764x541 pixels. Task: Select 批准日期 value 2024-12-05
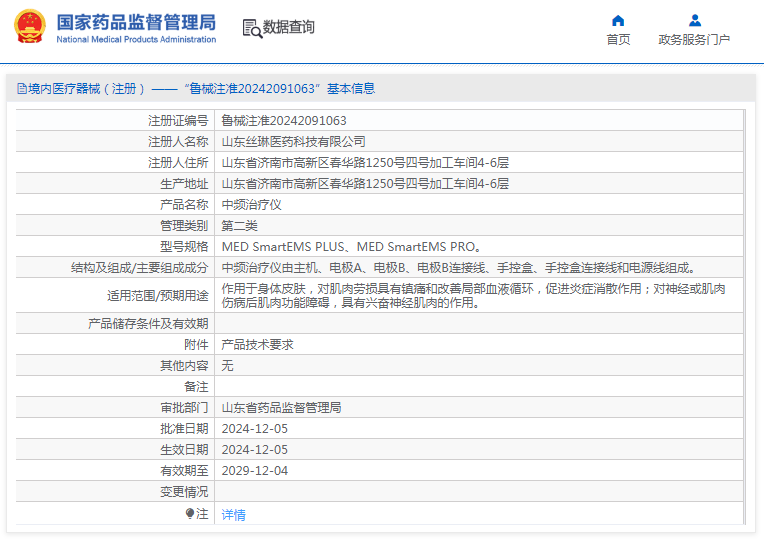[x=254, y=428]
